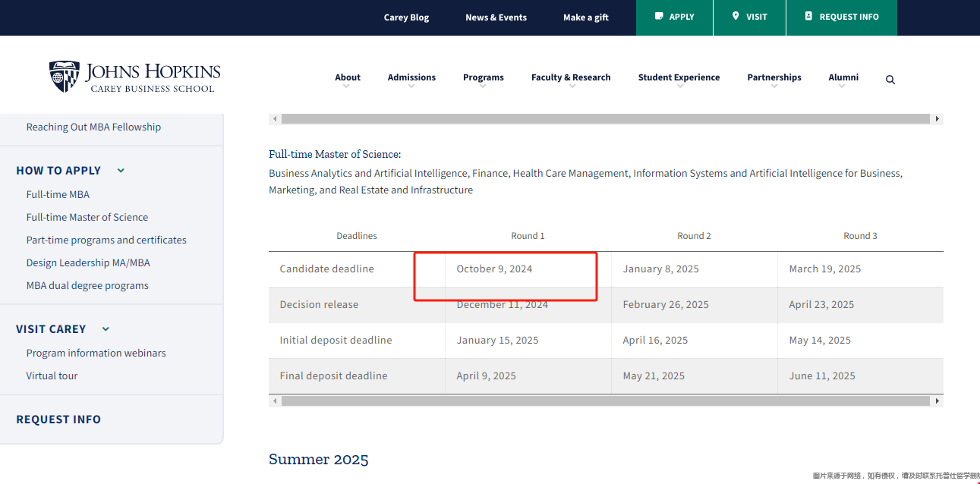Select the Final deposit deadline row label
This screenshot has height=484, width=980.
(333, 376)
